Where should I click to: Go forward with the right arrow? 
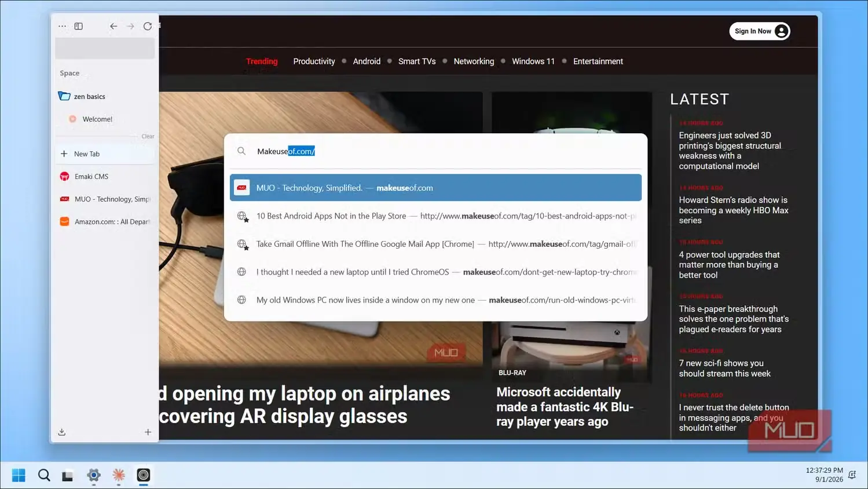(x=130, y=26)
